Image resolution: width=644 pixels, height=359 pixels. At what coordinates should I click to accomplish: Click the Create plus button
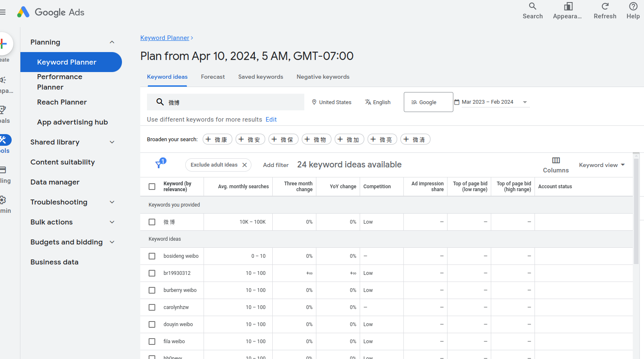tap(3, 43)
